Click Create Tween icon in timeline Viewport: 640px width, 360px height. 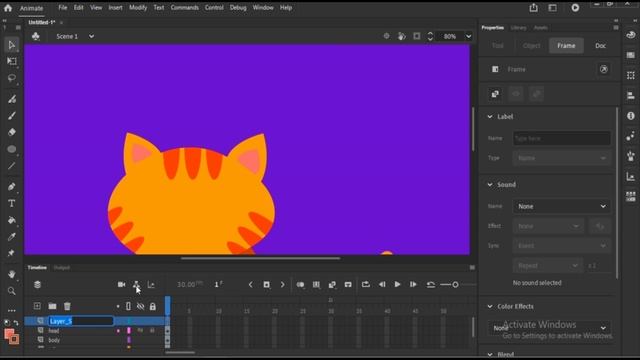(332, 284)
